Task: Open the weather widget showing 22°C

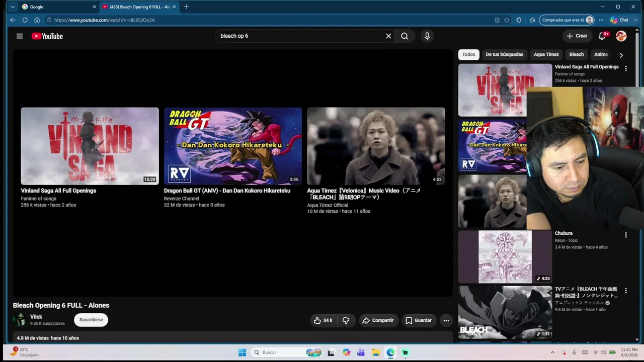Action: (x=24, y=352)
